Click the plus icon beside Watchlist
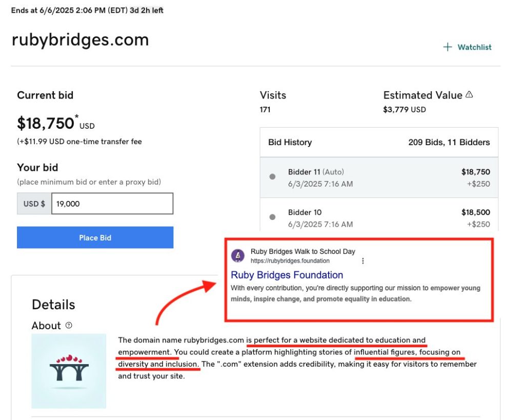The height and width of the screenshot is (420, 525). pos(447,47)
